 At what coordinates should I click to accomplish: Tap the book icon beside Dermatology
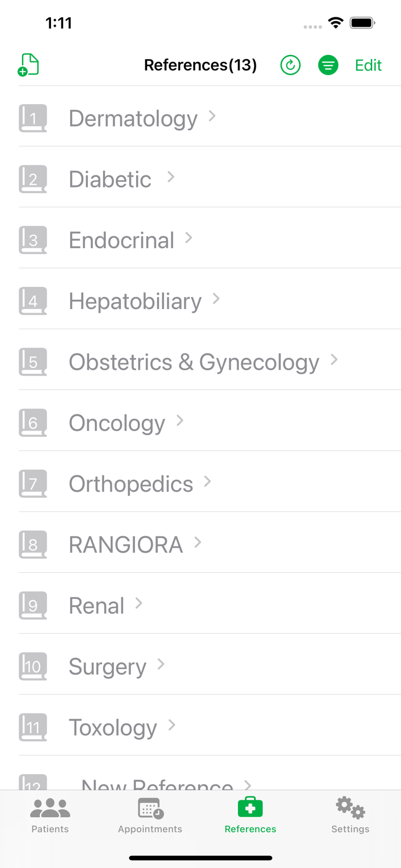pyautogui.click(x=32, y=118)
